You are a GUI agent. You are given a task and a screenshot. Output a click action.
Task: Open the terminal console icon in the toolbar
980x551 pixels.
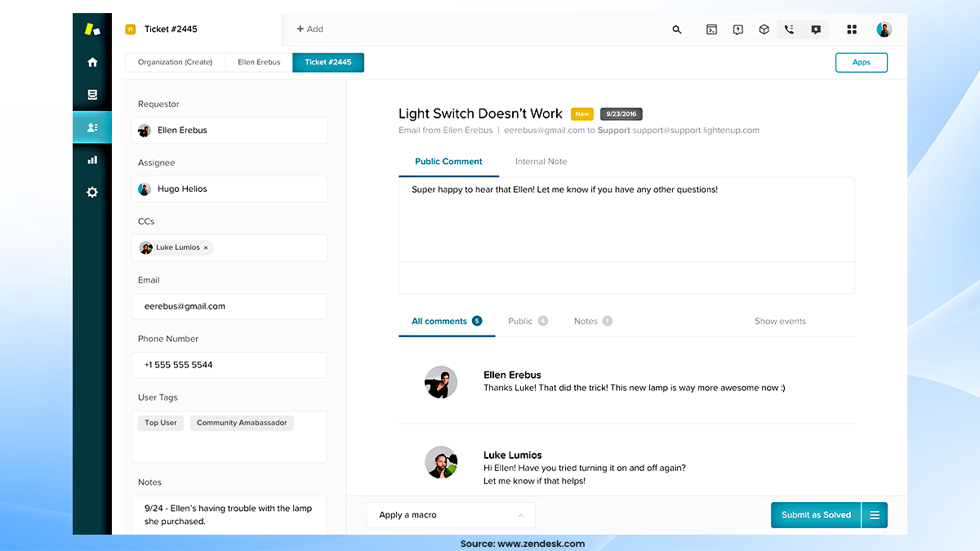coord(712,29)
